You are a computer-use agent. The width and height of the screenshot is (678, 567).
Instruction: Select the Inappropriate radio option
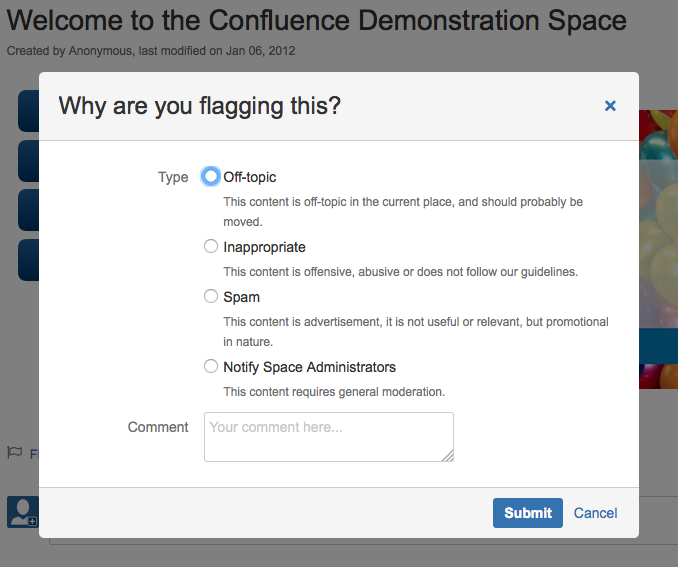pyautogui.click(x=211, y=247)
